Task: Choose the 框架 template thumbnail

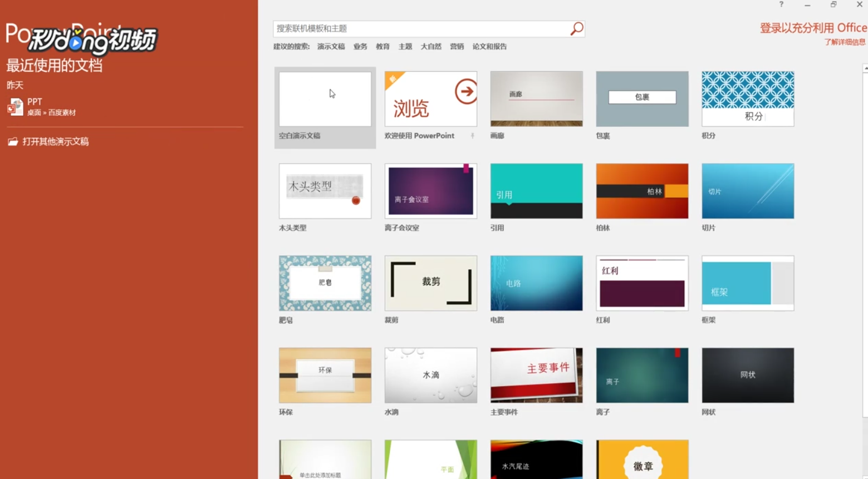Action: click(x=748, y=283)
